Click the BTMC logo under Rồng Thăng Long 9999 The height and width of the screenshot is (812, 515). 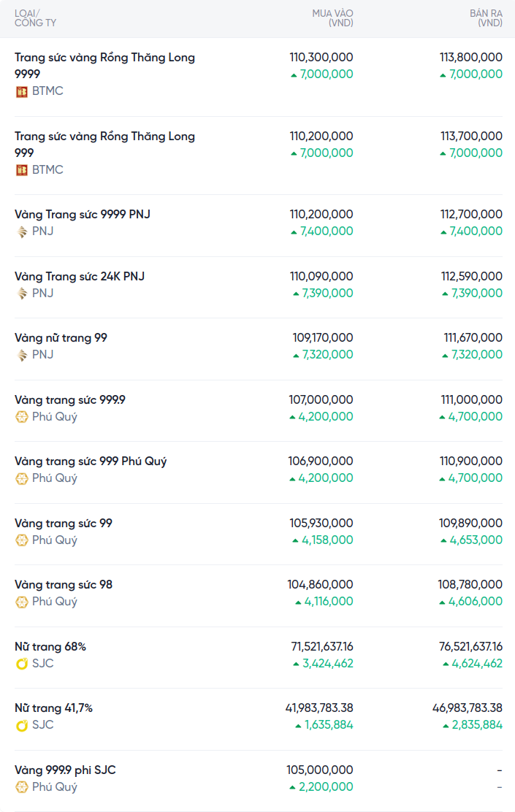tap(22, 92)
